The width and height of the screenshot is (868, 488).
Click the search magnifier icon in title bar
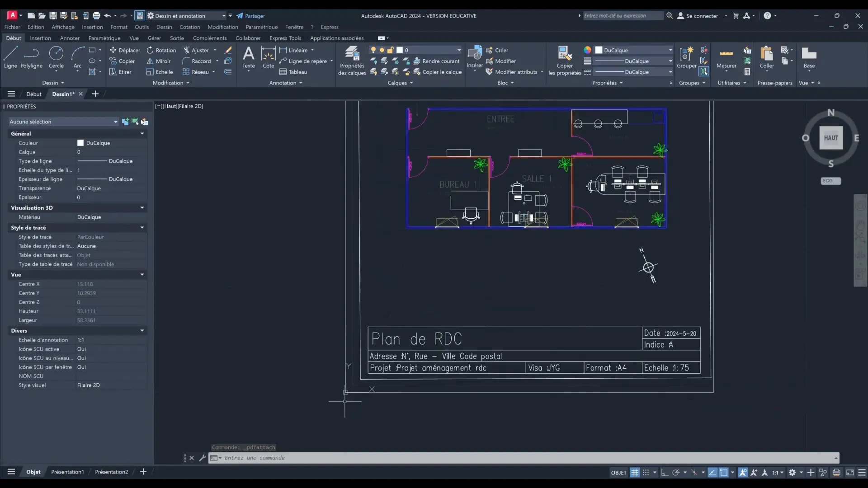(x=670, y=16)
